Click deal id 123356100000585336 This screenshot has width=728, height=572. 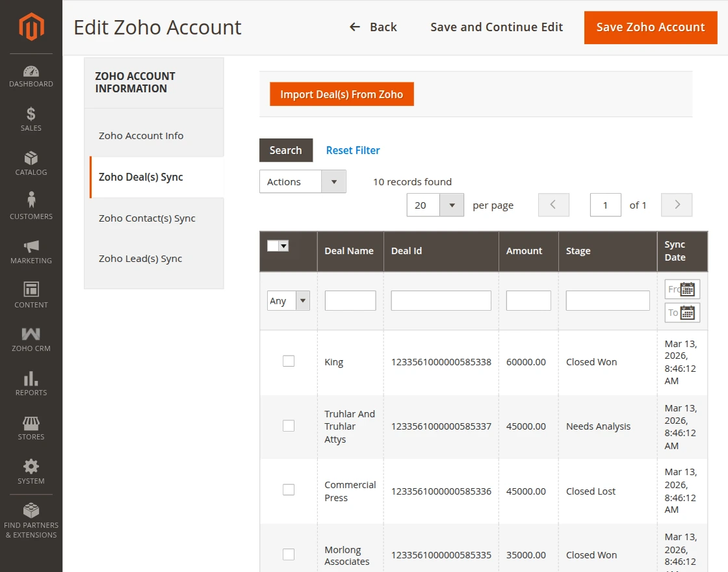pyautogui.click(x=441, y=491)
